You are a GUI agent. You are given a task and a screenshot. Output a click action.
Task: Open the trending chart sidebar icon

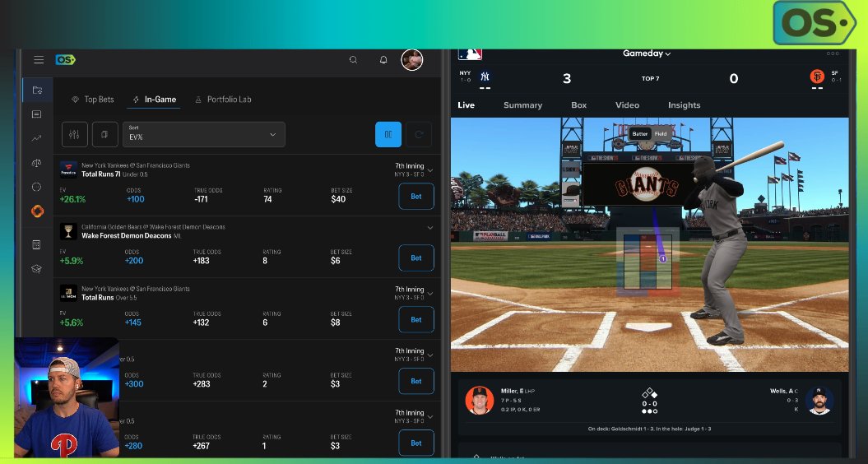coord(36,138)
